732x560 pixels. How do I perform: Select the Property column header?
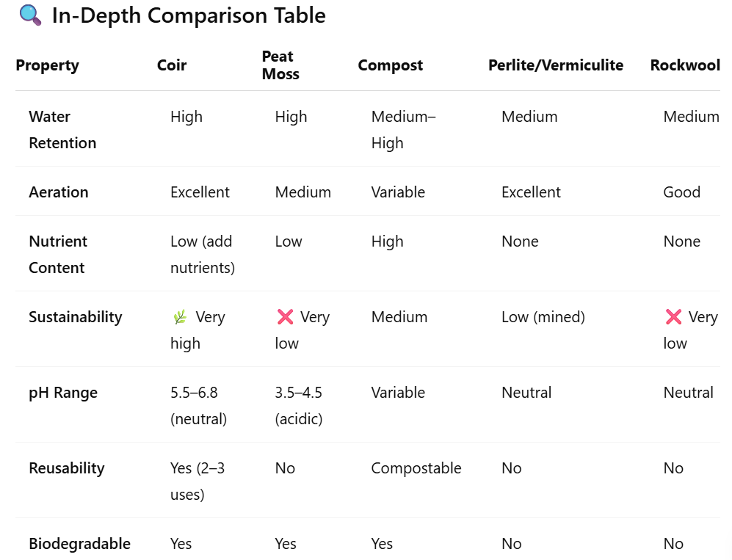point(47,65)
